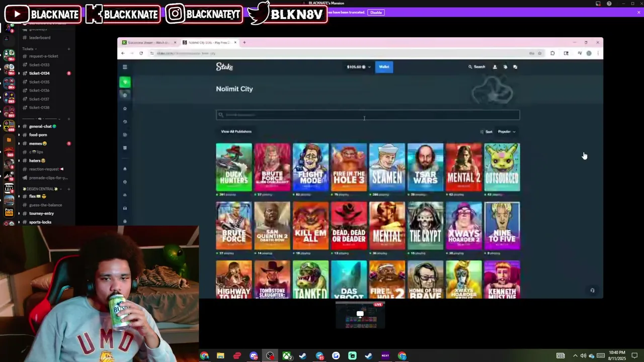Open the Tsar Wars game
644x362 pixels.
[425, 167]
